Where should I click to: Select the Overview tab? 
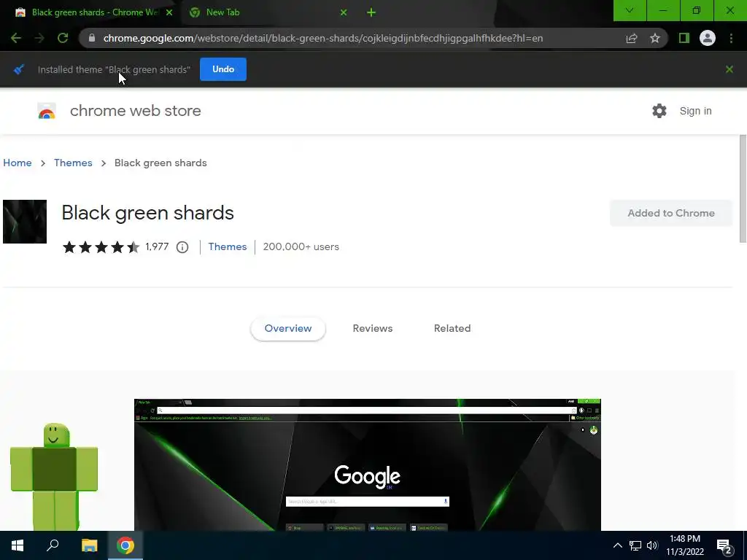coord(288,329)
